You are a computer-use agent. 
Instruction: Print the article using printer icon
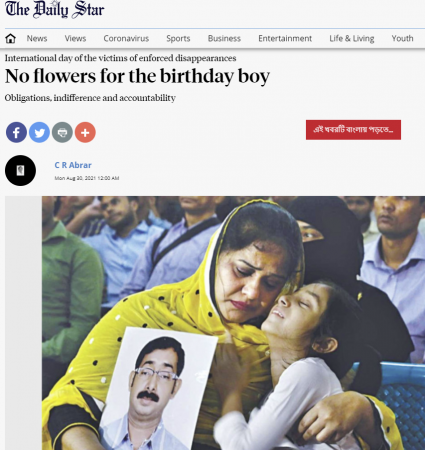[x=62, y=132]
